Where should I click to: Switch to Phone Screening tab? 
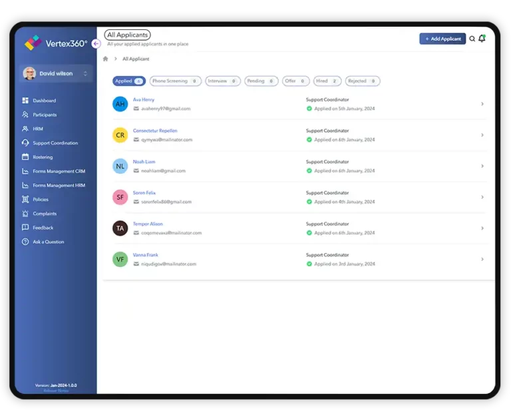(176, 81)
